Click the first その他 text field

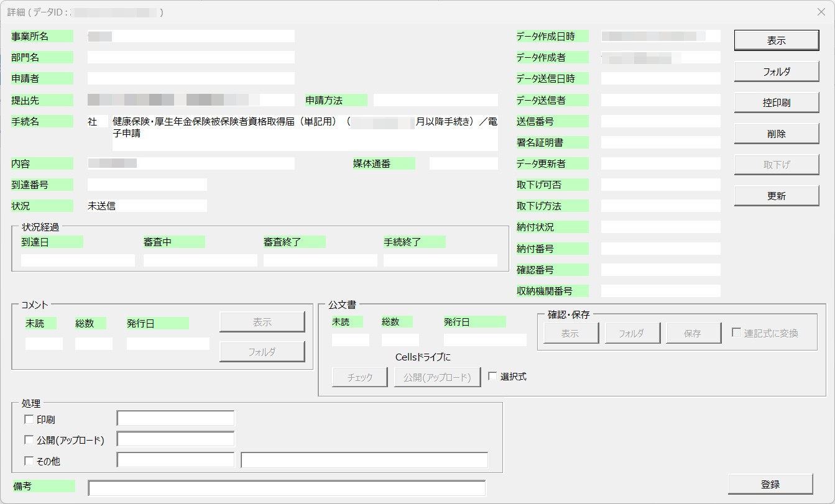176,460
